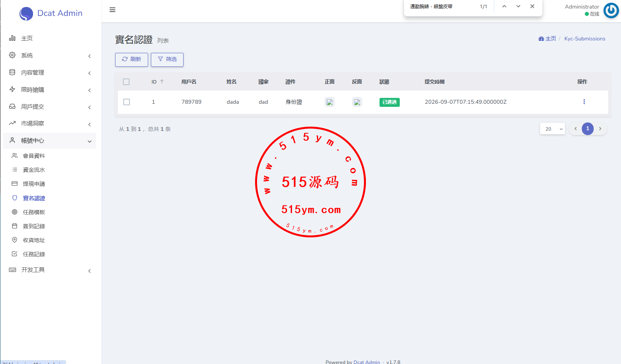Sort by ID column arrow icon
This screenshot has height=364, width=621.
[x=162, y=82]
